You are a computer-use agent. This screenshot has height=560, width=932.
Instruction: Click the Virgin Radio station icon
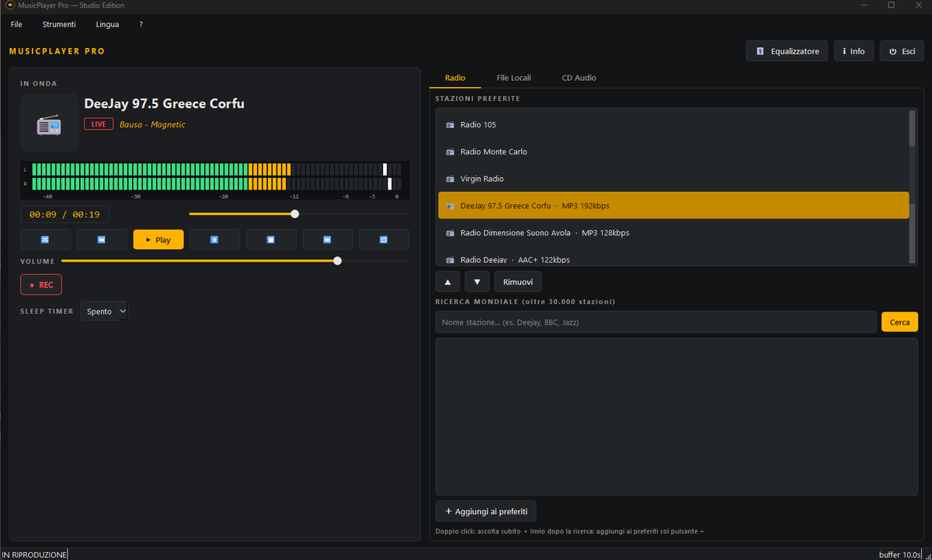tap(450, 179)
